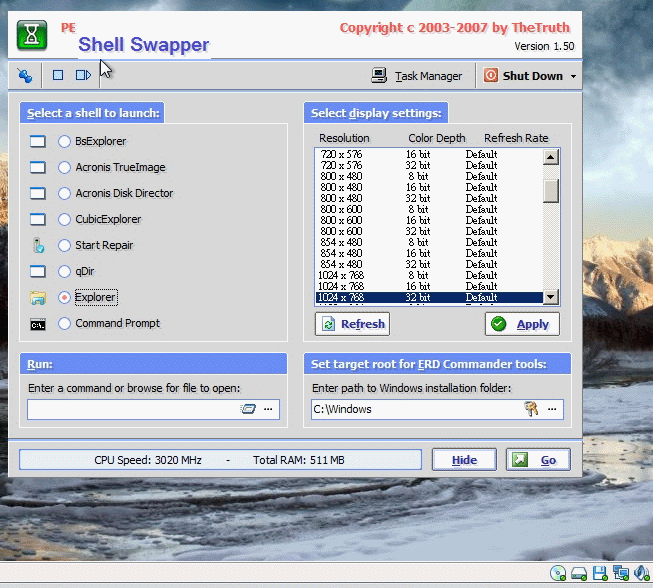Select the Acronis TrueImage shell option
653x588 pixels.
point(64,167)
